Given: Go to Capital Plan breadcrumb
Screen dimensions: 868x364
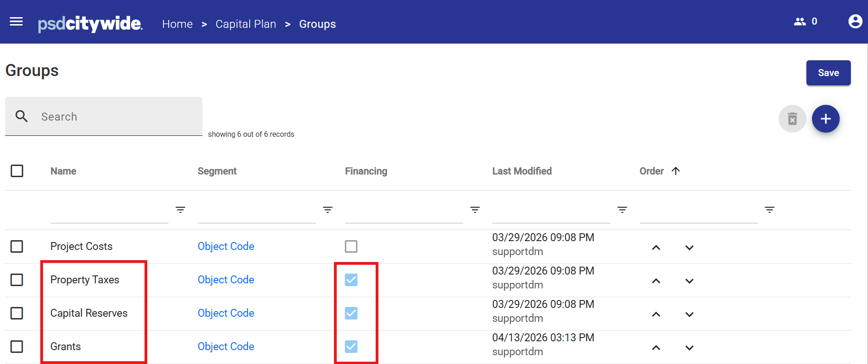Looking at the screenshot, I should coord(246,24).
